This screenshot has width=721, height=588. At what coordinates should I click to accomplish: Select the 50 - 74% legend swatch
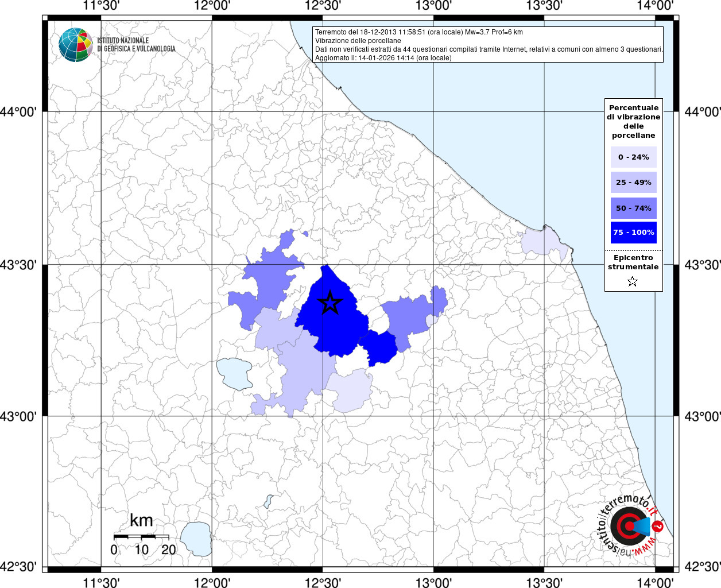(634, 208)
